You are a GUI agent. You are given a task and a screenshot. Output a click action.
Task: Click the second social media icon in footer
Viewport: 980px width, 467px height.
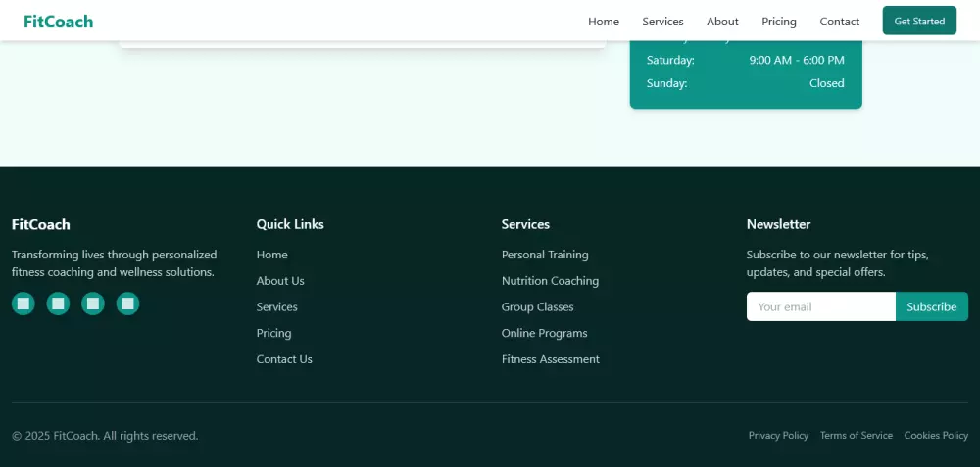click(58, 304)
